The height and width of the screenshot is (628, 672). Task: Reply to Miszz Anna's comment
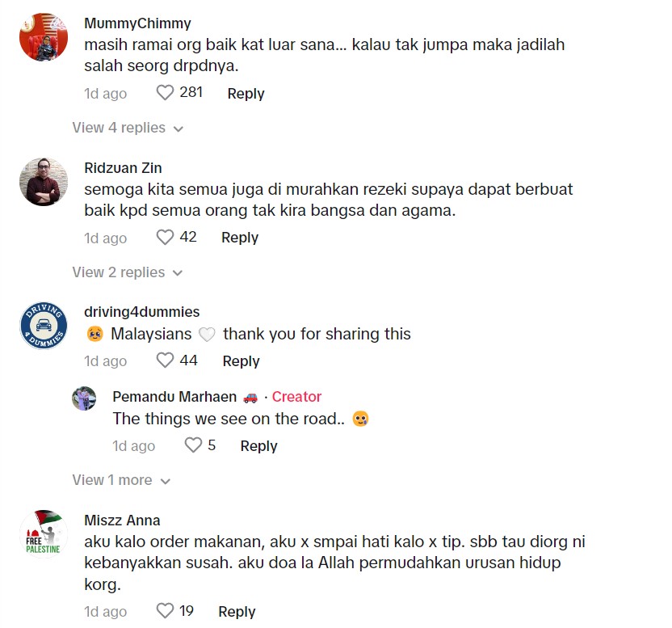click(x=237, y=612)
